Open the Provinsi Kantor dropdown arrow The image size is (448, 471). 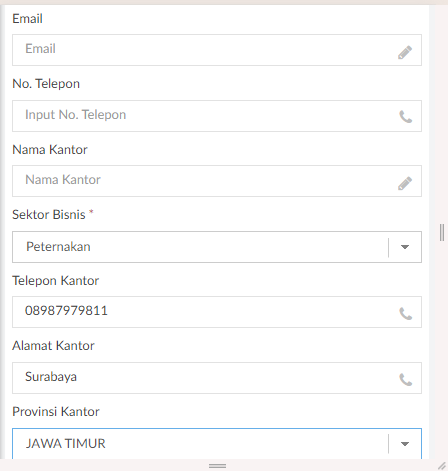(x=405, y=444)
